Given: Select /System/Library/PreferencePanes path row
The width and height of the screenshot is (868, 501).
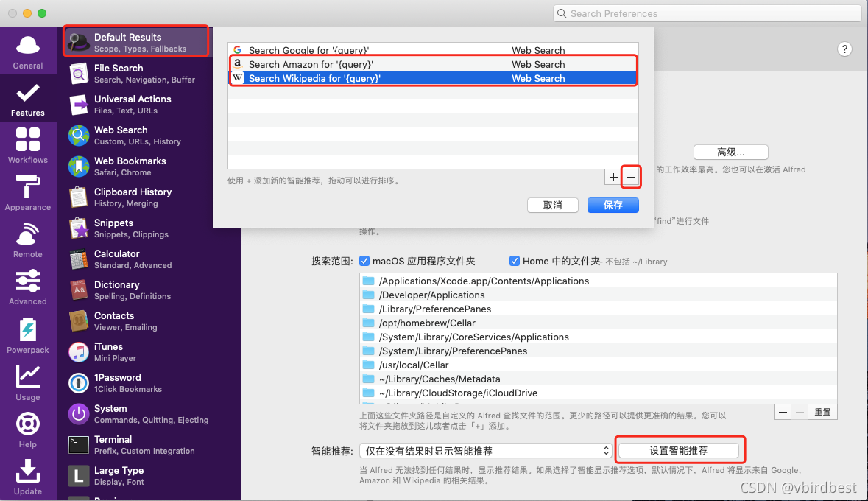Looking at the screenshot, I should pos(598,351).
